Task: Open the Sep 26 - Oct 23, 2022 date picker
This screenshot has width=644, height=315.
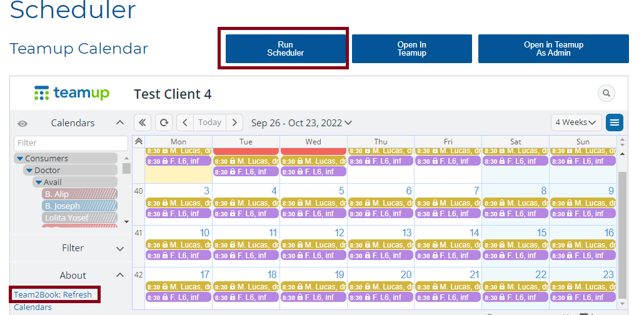Action: coord(301,122)
